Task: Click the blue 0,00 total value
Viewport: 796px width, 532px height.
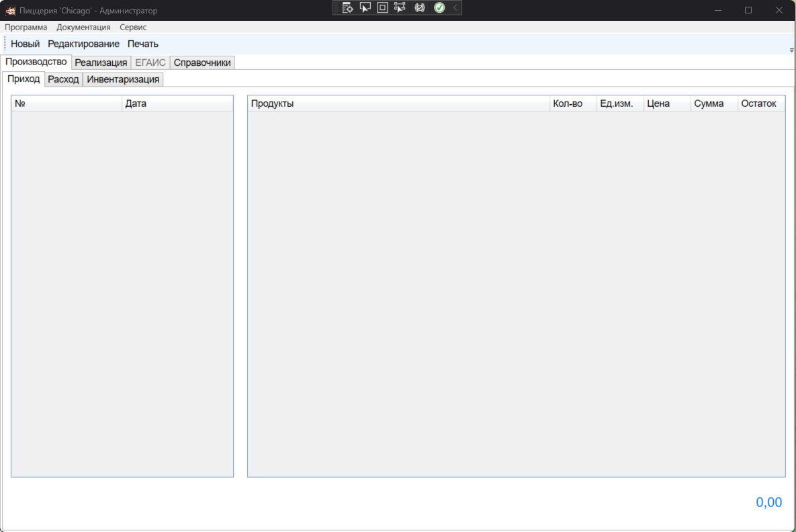Action: tap(768, 502)
